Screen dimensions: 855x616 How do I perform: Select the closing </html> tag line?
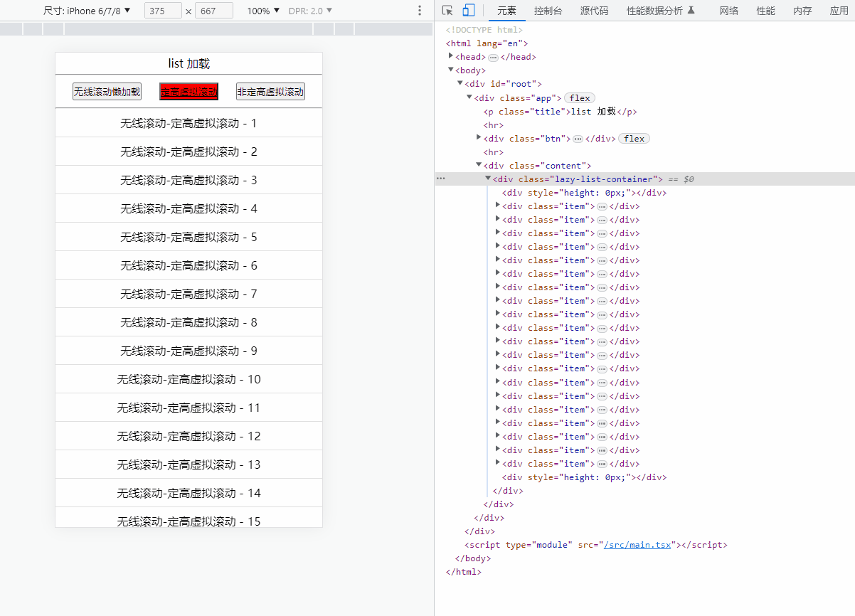[463, 572]
